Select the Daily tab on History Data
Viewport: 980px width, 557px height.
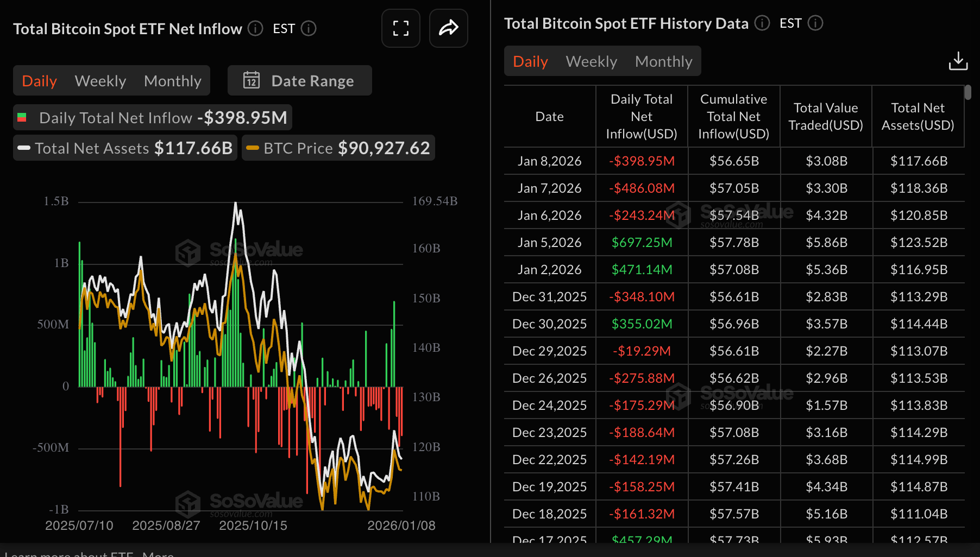530,61
